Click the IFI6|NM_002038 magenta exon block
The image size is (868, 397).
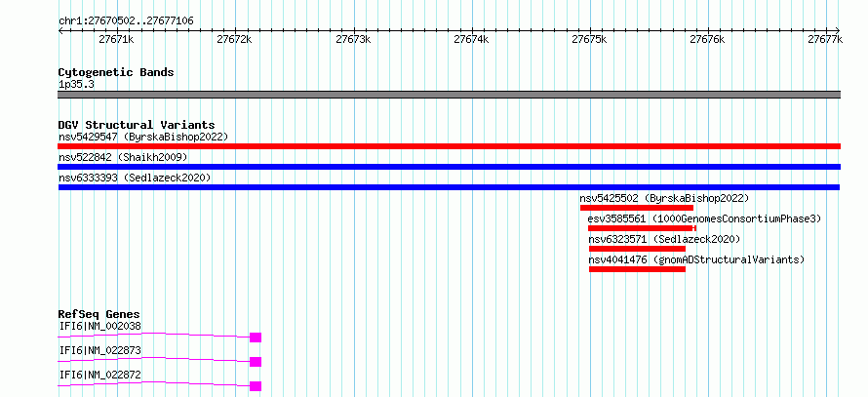[x=256, y=337]
